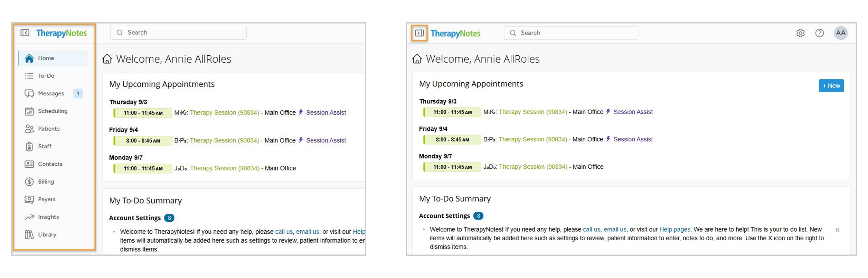Click the Patients people icon

pos(29,129)
